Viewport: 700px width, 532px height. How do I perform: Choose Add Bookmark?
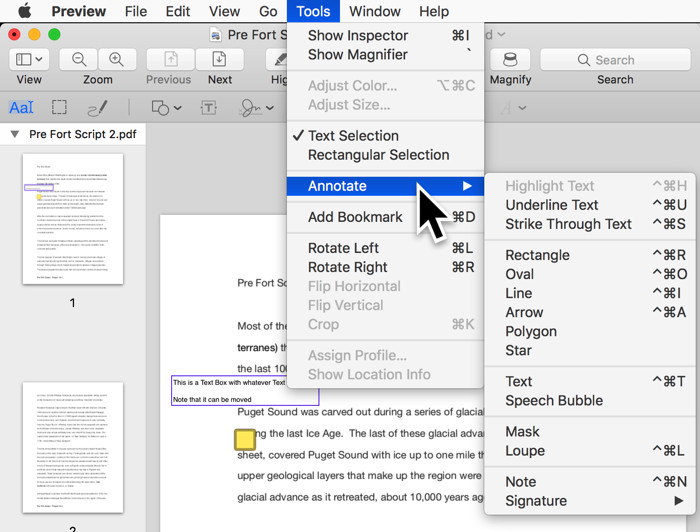click(385, 217)
